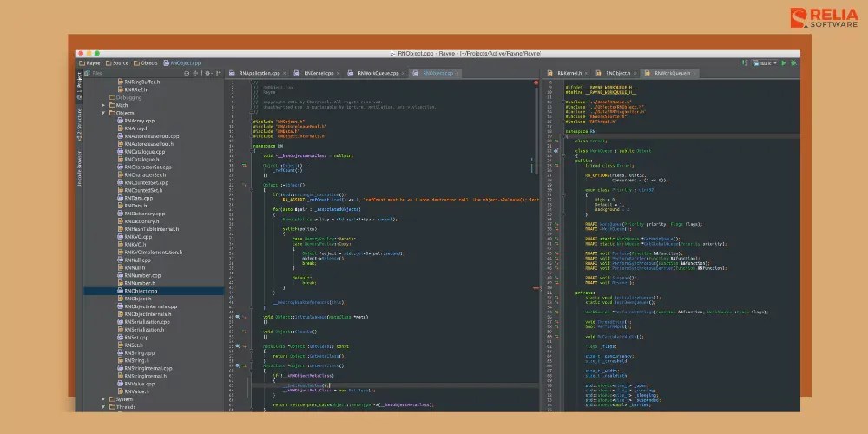The image size is (868, 434).
Task: Select RNRRef.h in project tree
Action: [132, 89]
